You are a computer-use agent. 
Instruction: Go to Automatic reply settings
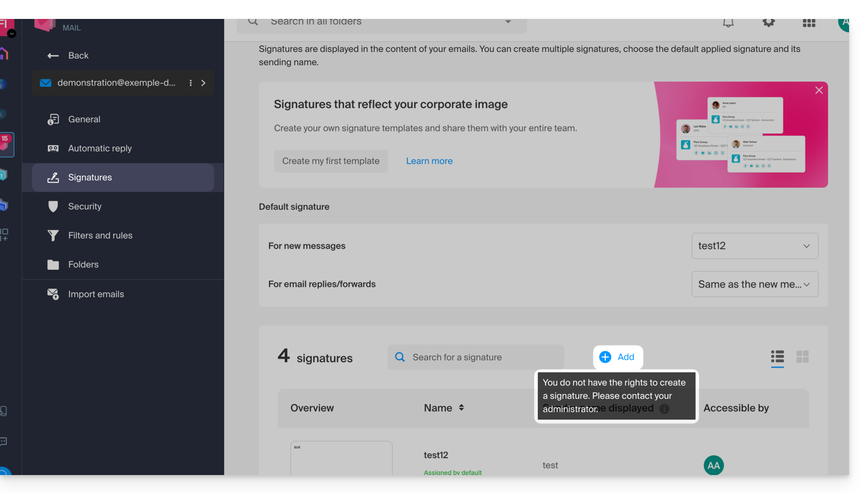click(x=100, y=148)
